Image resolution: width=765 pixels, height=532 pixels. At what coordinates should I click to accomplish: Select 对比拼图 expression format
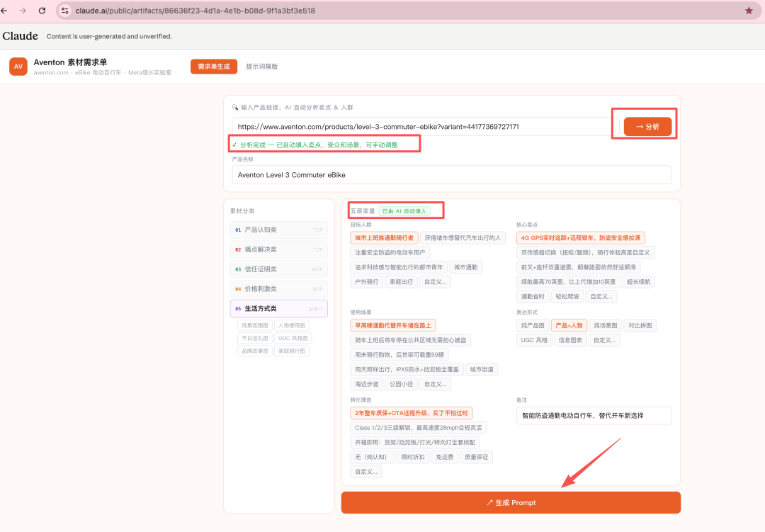[x=640, y=326]
